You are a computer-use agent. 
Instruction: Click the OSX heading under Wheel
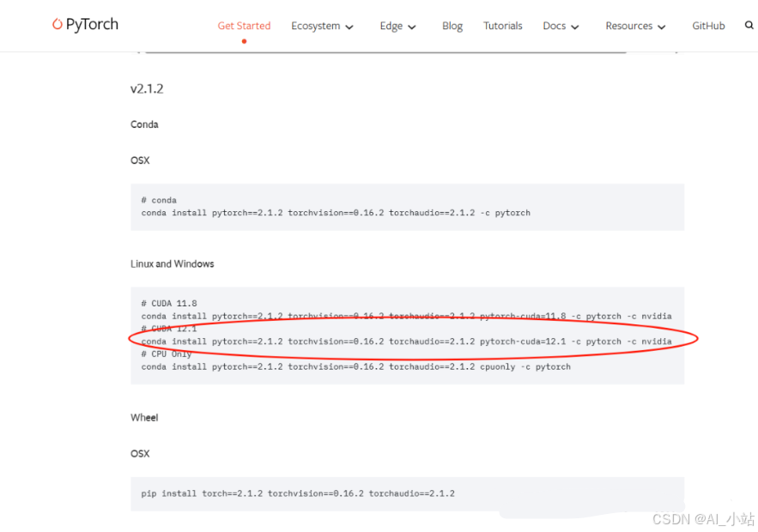point(140,454)
